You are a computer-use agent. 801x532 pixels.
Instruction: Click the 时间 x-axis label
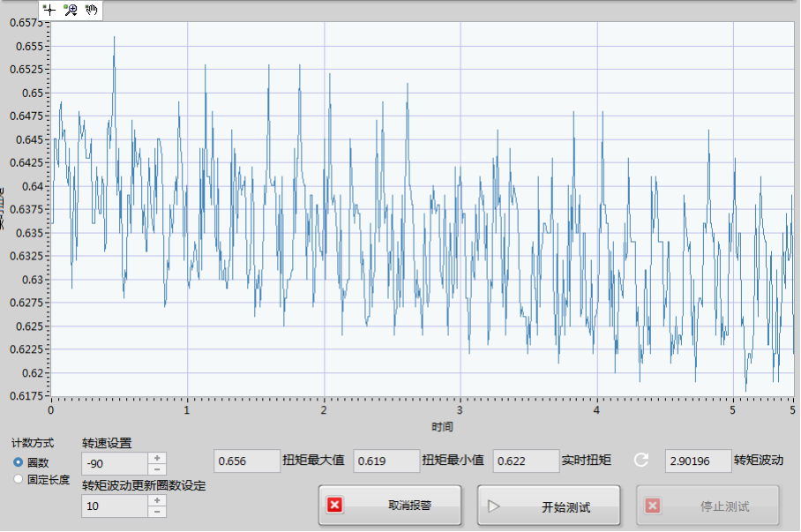pos(442,427)
